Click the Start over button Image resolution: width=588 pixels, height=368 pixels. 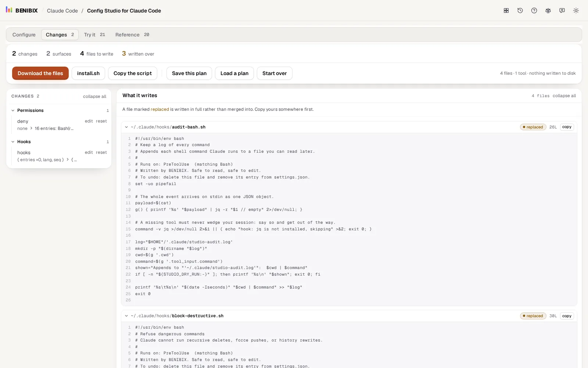(x=275, y=73)
